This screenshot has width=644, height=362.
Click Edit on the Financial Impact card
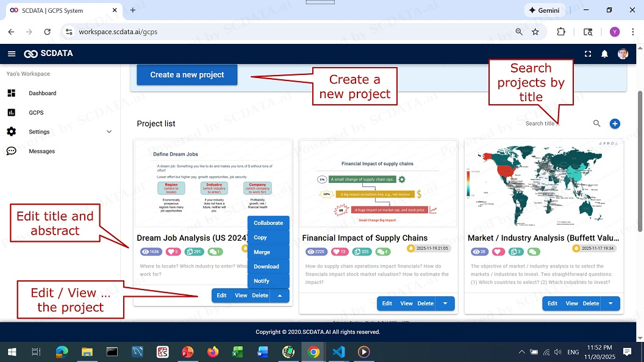click(387, 303)
